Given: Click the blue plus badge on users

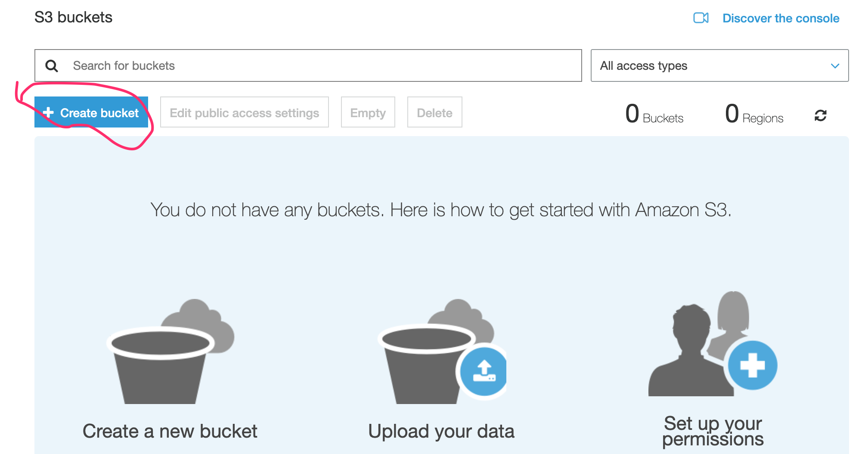Looking at the screenshot, I should point(752,365).
